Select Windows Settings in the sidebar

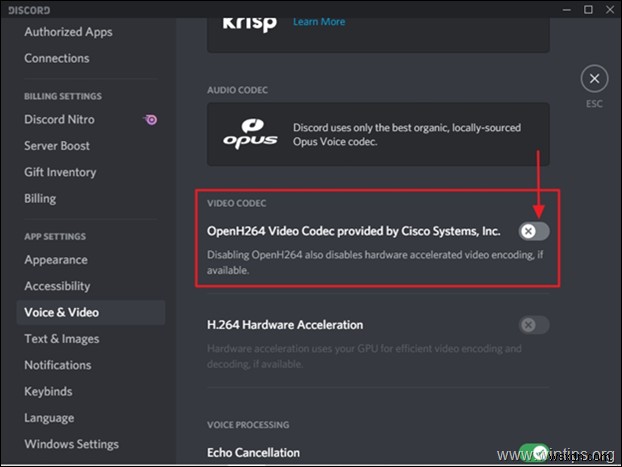pos(71,444)
